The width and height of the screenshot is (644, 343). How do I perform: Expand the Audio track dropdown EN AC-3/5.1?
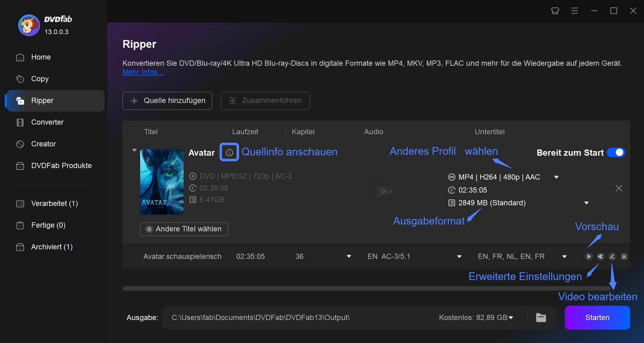pos(460,256)
